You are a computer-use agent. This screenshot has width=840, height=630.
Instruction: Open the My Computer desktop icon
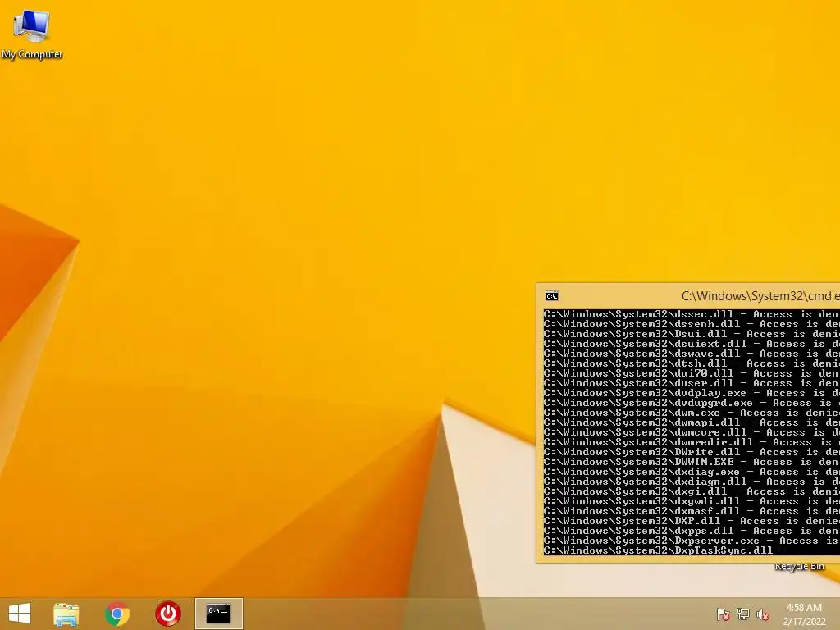[32, 34]
